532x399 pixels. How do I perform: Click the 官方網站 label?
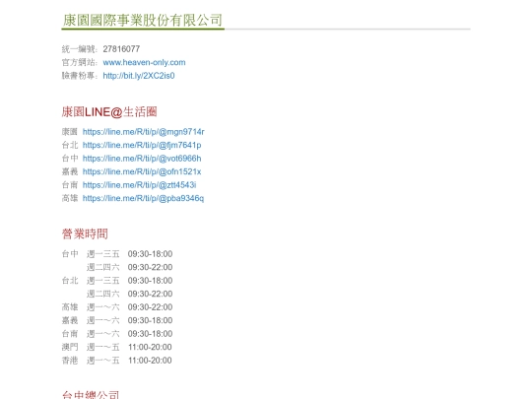pos(79,62)
